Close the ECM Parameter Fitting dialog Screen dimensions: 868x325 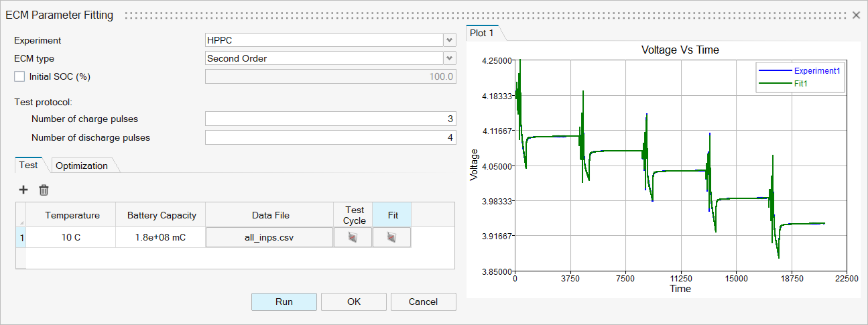click(856, 15)
